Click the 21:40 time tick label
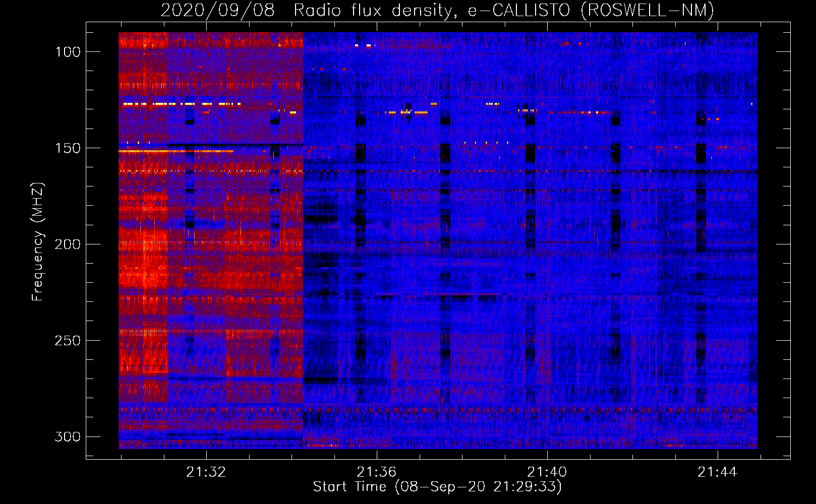The width and height of the screenshot is (816, 504). click(547, 472)
